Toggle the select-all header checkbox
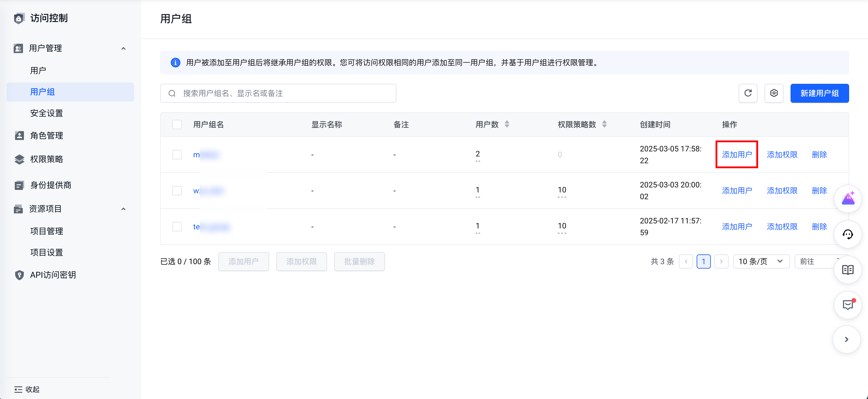 (x=177, y=125)
